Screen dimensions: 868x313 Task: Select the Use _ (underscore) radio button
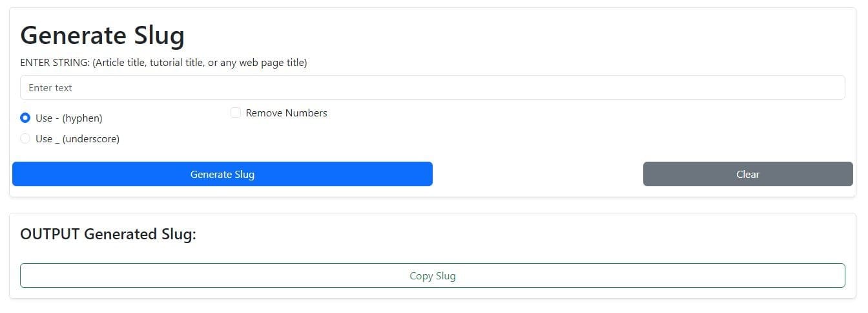[x=25, y=138]
